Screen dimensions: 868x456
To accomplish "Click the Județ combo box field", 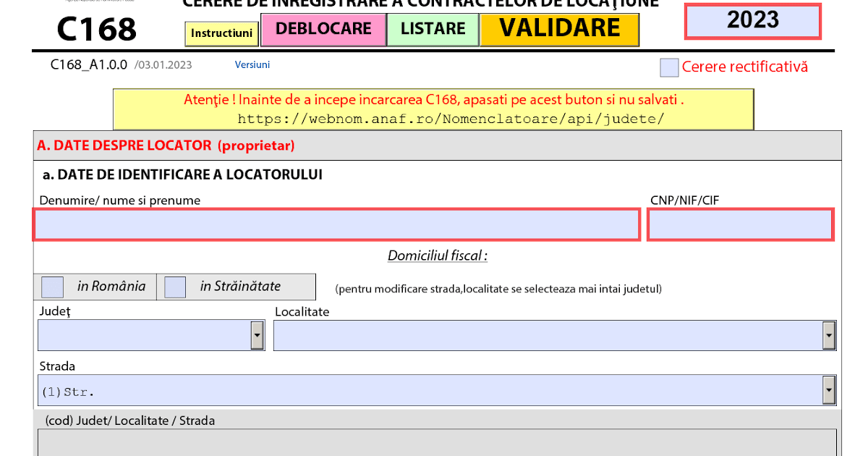I will click(x=151, y=335).
